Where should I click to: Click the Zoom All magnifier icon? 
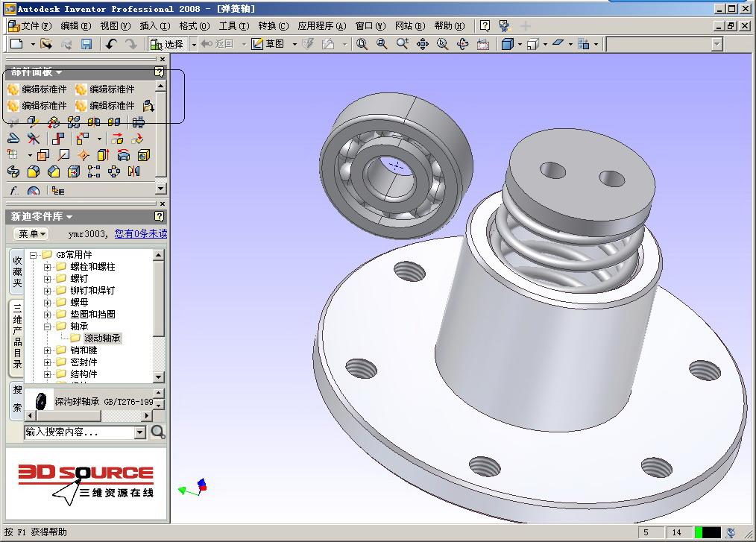362,45
